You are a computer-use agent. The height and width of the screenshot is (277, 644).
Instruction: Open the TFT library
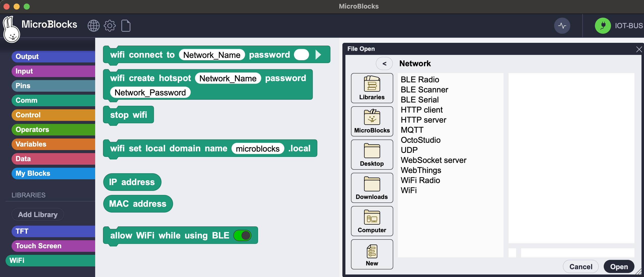[53, 231]
